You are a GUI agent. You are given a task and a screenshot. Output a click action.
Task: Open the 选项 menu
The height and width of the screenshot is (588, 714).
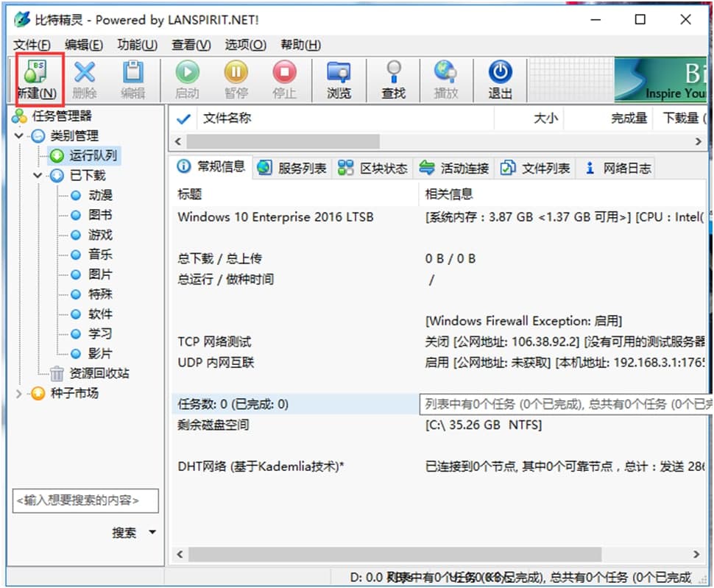pyautogui.click(x=244, y=45)
